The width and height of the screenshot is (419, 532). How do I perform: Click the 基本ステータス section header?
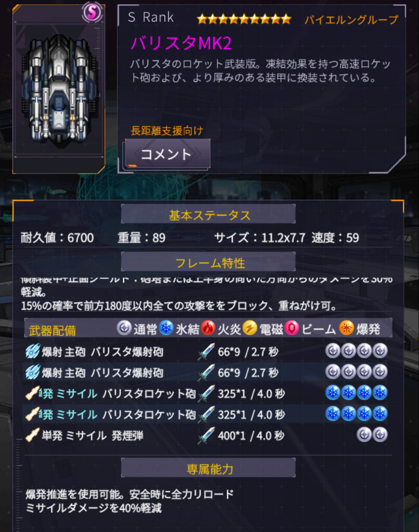[208, 214]
